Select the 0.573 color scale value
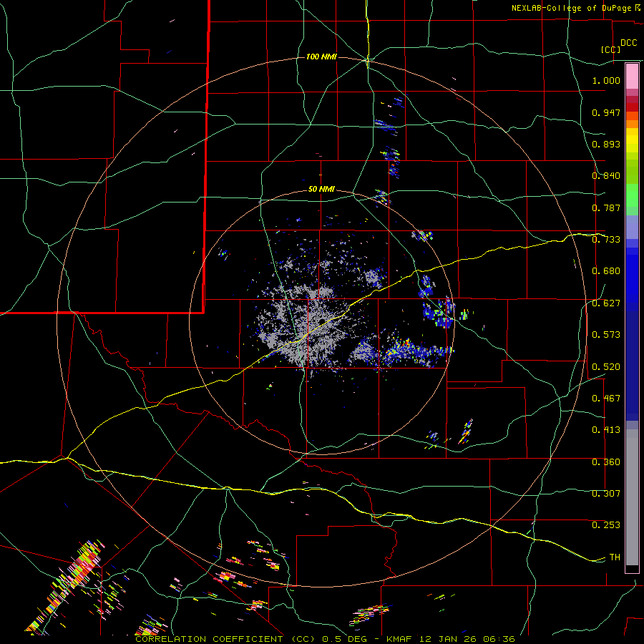Screen dimensions: 644x644 click(x=606, y=335)
